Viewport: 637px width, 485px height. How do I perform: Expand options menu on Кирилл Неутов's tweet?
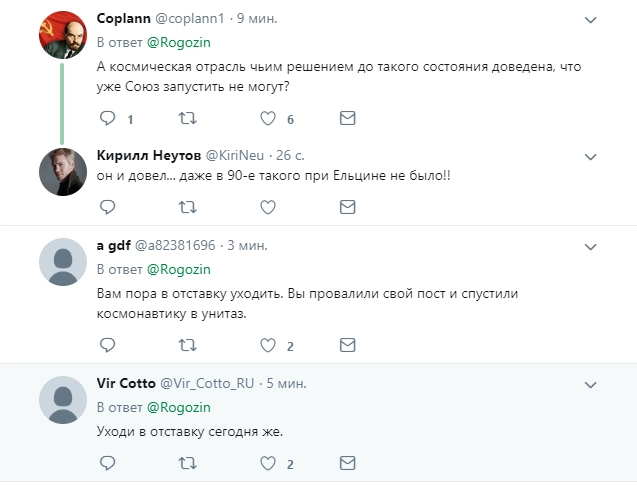pos(590,156)
